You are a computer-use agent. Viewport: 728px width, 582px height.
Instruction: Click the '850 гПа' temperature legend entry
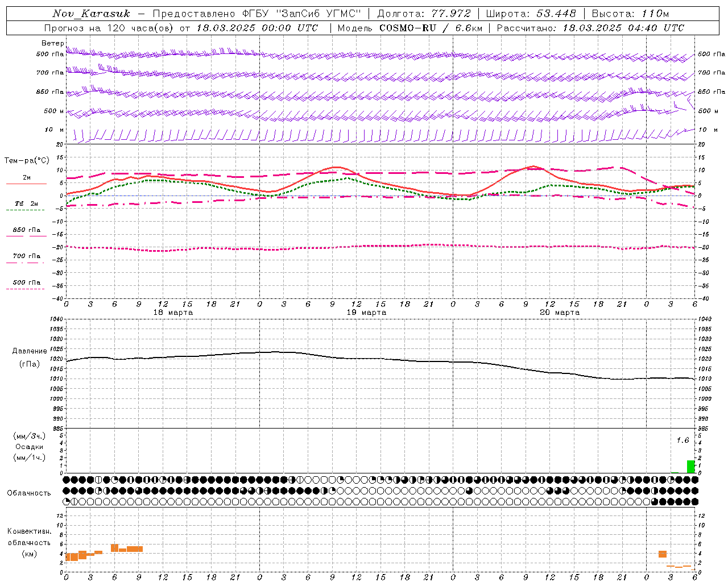point(27,230)
